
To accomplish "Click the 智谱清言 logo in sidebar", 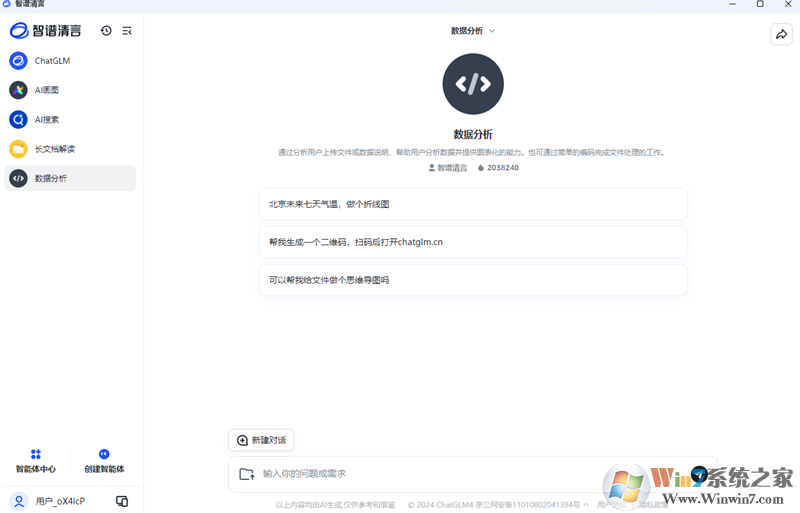I will 45,31.
